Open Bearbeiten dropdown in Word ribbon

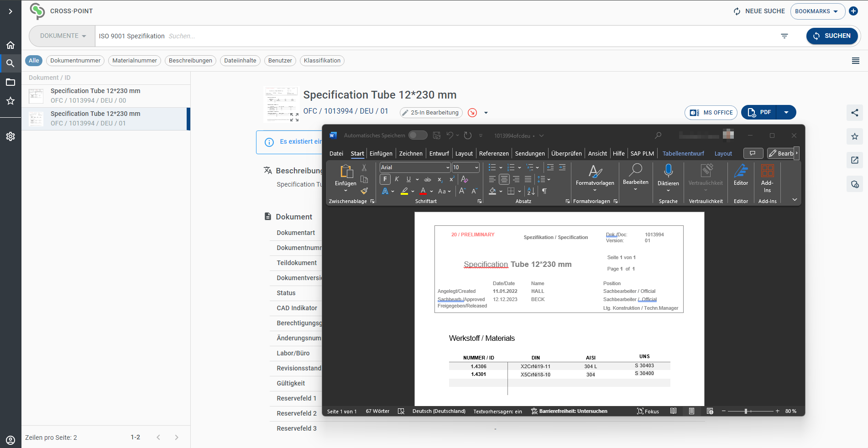[635, 177]
